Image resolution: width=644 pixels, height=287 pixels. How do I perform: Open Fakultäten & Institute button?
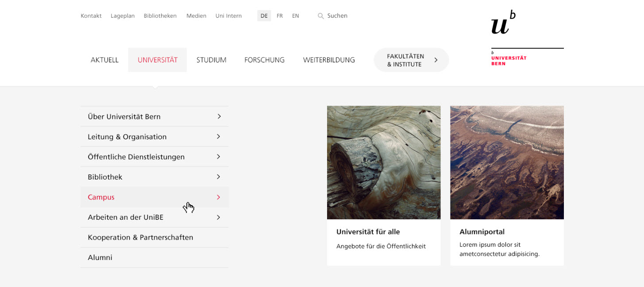tap(411, 60)
